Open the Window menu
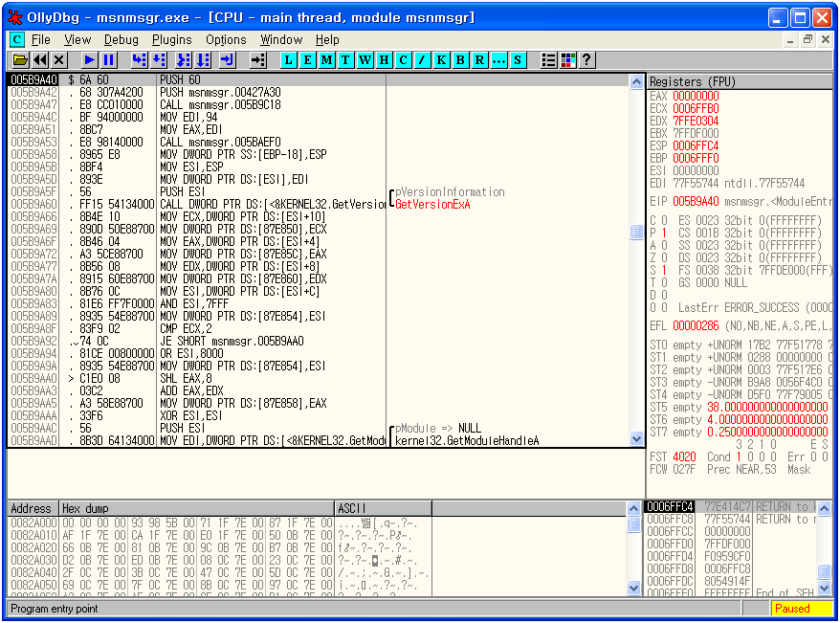The image size is (840, 623). coord(281,39)
